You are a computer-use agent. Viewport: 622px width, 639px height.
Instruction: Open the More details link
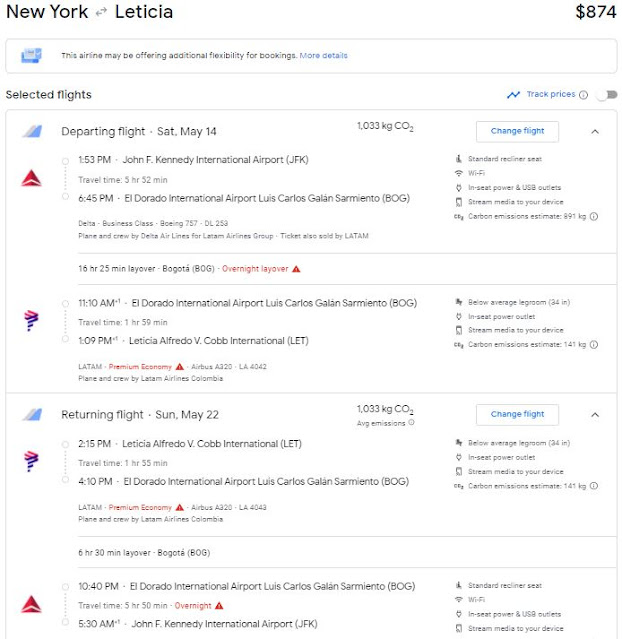click(324, 55)
